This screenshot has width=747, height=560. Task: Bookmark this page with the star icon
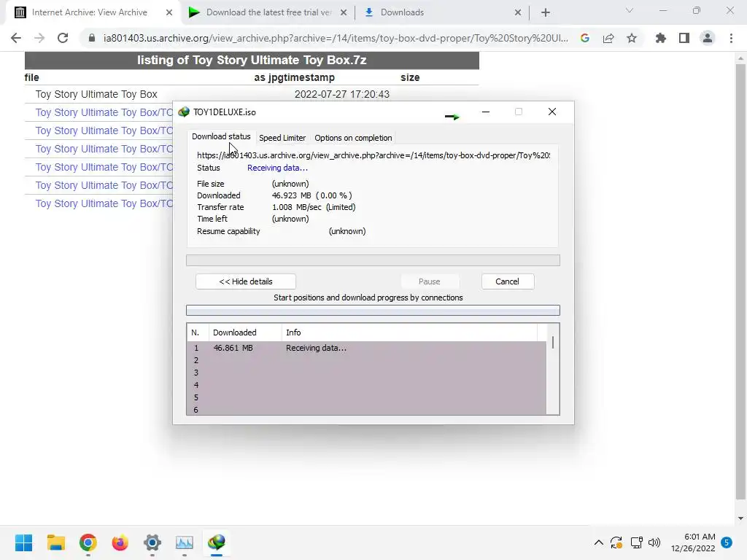632,38
